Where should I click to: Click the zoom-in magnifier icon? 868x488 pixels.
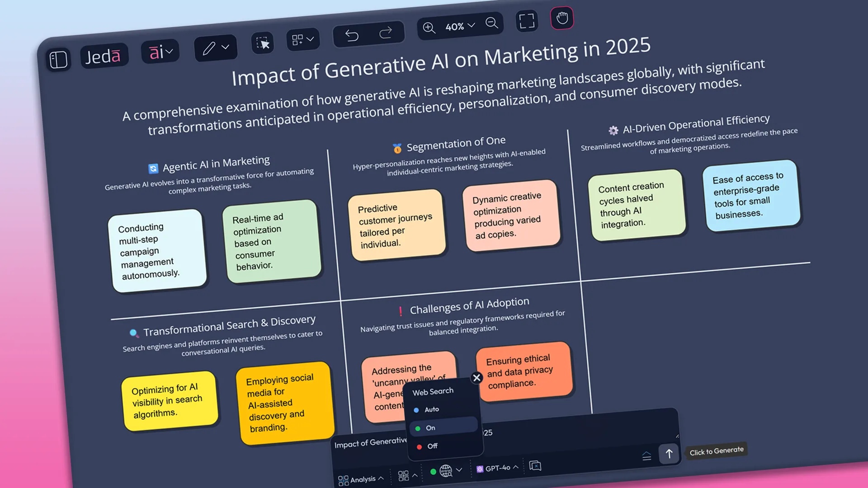coord(429,28)
